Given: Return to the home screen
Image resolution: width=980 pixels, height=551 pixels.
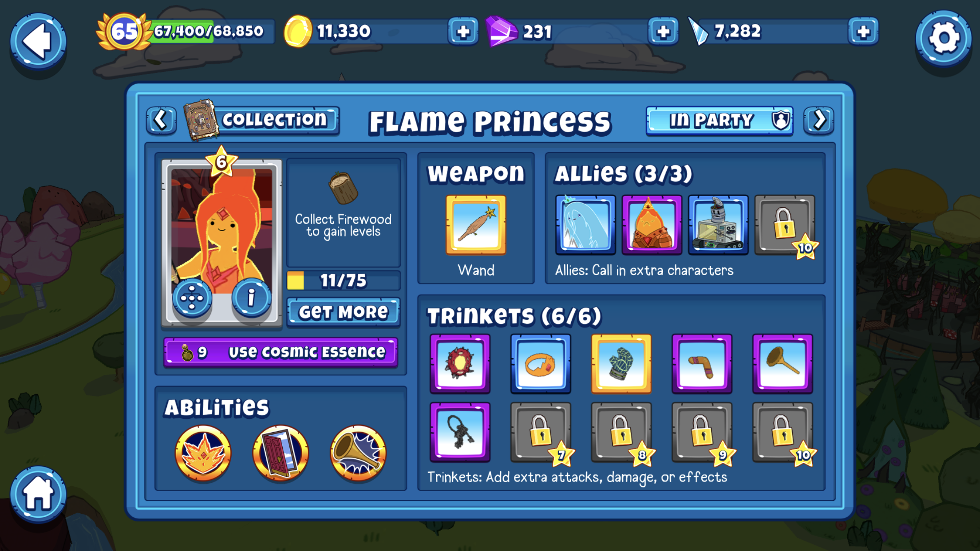Looking at the screenshot, I should click(x=38, y=493).
